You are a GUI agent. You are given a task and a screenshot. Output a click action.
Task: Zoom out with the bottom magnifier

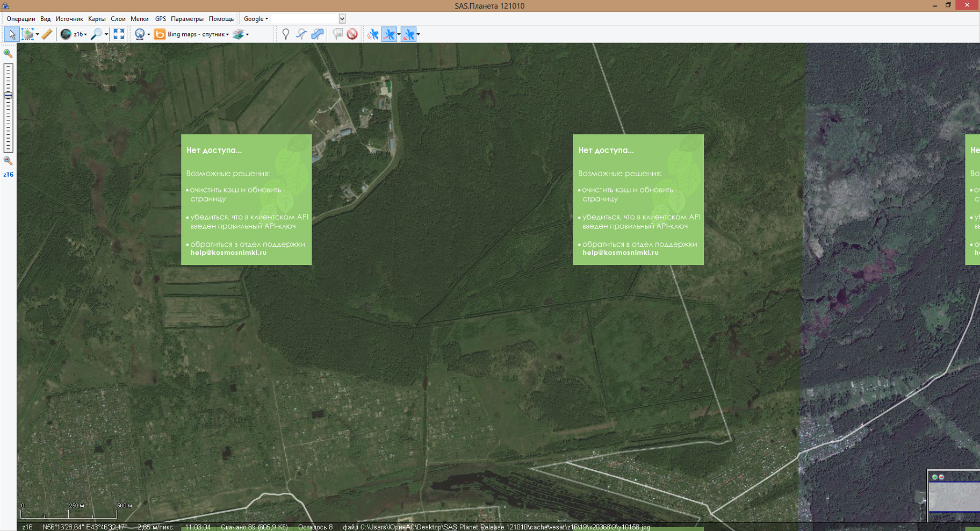click(8, 161)
